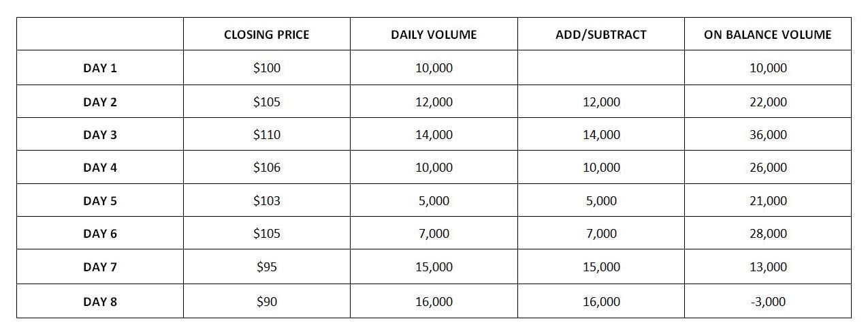Click the ADD/SUBTRACT column header
The width and height of the screenshot is (868, 336).
click(x=601, y=34)
